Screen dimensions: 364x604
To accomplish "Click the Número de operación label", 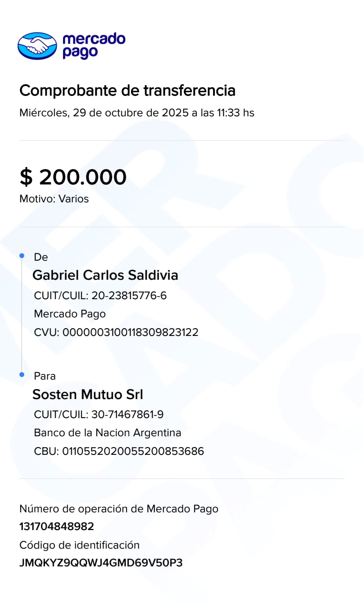I will click(119, 509).
